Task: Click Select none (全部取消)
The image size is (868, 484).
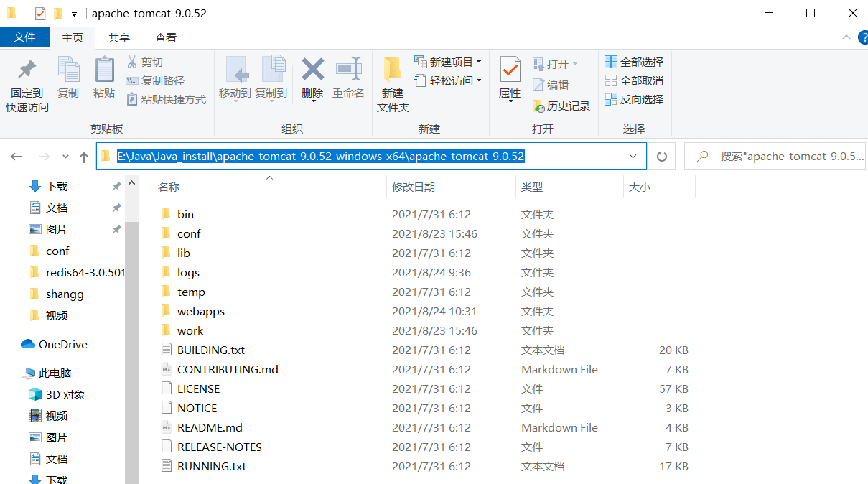Action: 634,81
